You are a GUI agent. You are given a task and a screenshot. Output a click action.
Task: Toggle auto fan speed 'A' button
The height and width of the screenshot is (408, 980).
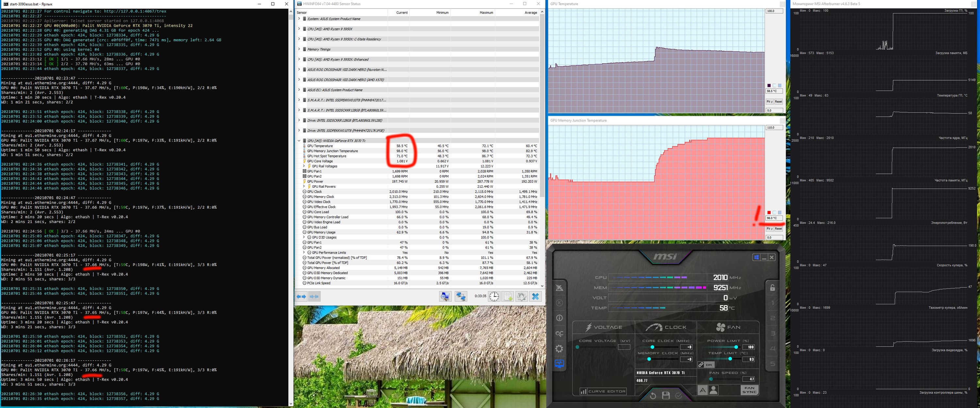coord(702,390)
